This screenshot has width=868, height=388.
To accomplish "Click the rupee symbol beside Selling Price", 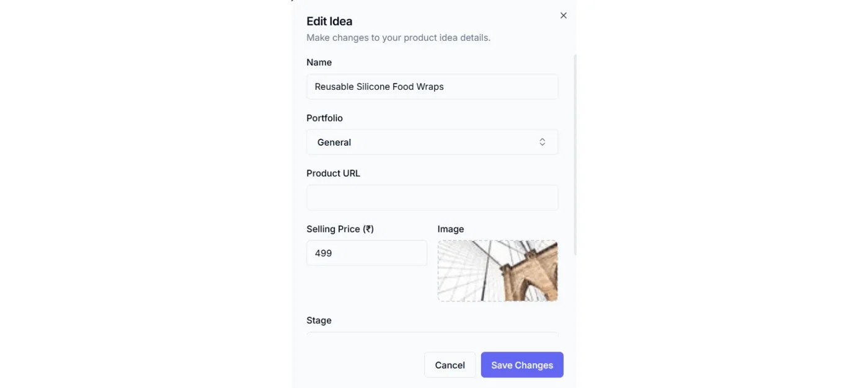I will (368, 229).
